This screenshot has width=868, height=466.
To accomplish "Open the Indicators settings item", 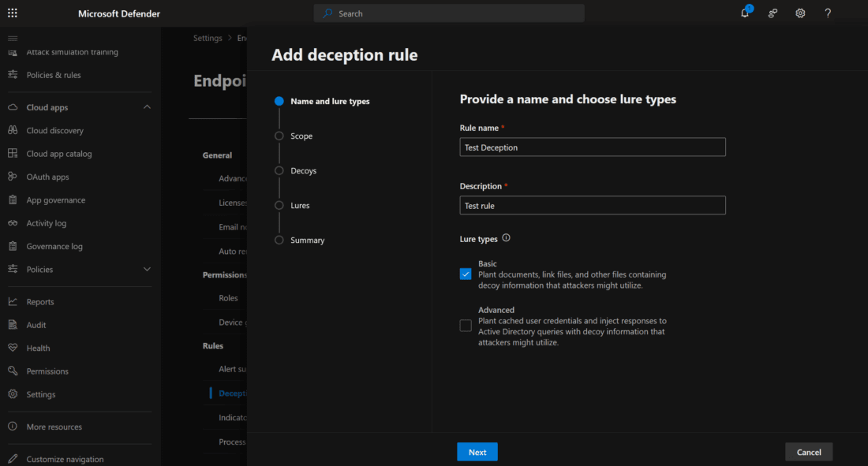I will point(233,418).
